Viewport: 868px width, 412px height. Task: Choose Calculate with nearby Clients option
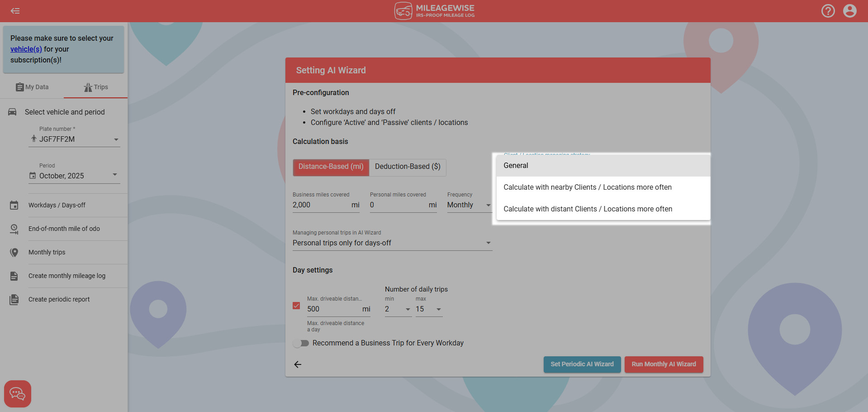pyautogui.click(x=587, y=187)
